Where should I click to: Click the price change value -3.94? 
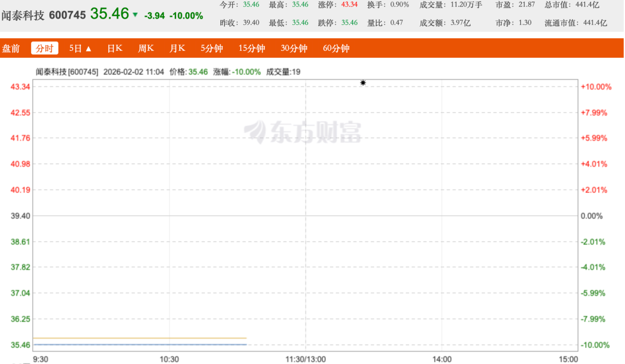tap(155, 16)
